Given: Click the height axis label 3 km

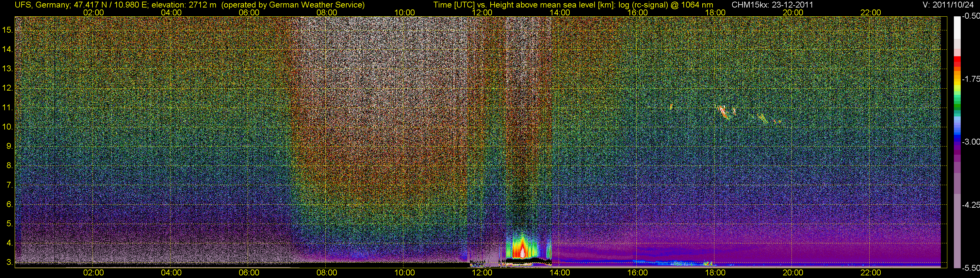Looking at the screenshot, I should [x=9, y=262].
